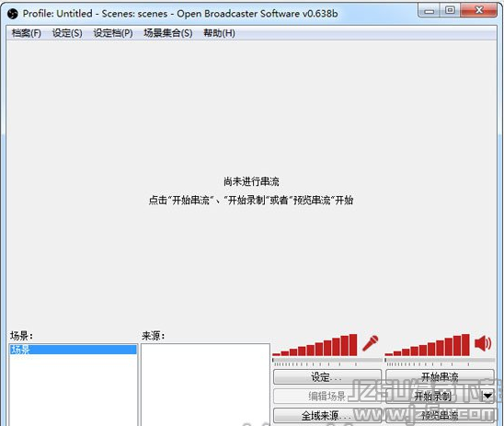
Task: Open the 设定(S) menu
Action: point(67,33)
